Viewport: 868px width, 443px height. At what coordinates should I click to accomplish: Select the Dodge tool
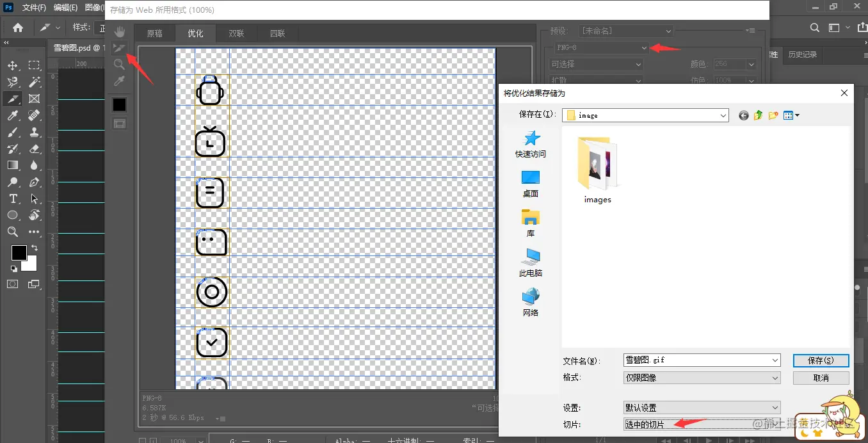pyautogui.click(x=13, y=182)
